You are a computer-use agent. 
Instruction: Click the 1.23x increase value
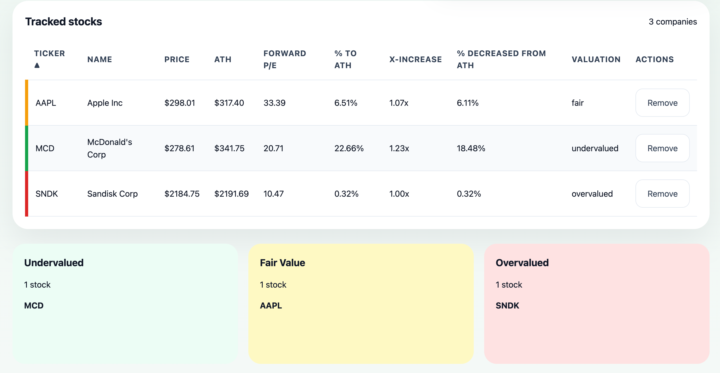(399, 148)
